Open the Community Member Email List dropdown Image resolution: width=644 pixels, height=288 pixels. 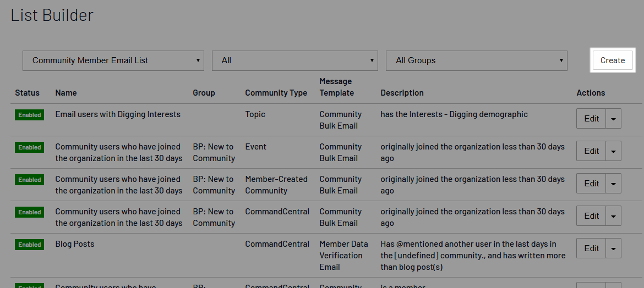113,60
